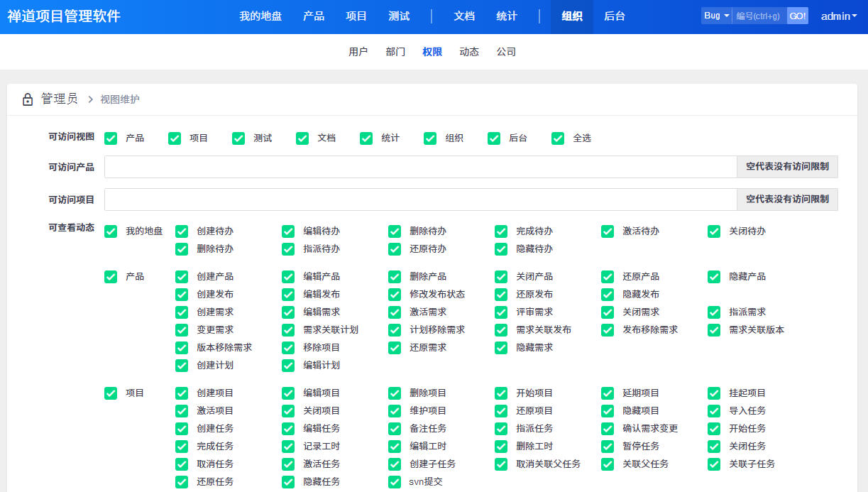Open the 我的地盘 top menu
Viewport: 868px width, 492px height.
pos(260,16)
